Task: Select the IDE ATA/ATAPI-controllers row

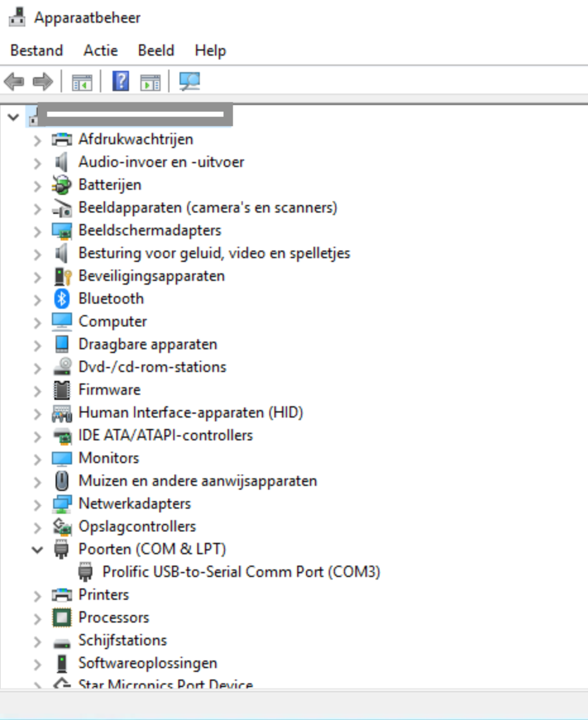Action: click(166, 435)
